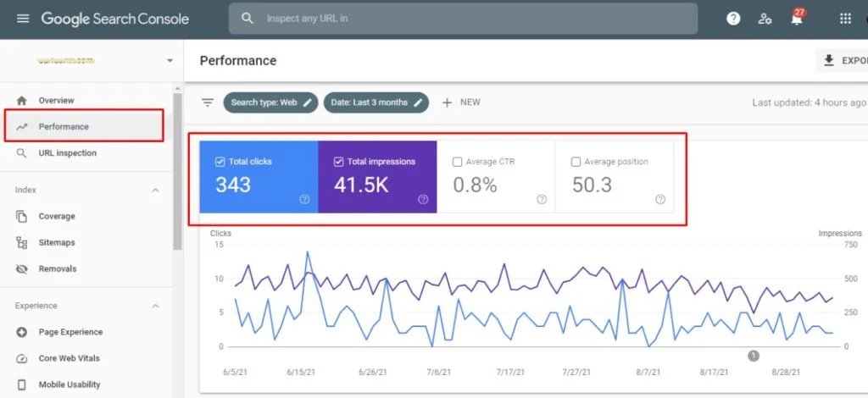Click the sidebar vertical scrollbar
Screen dimensions: 868x398
(177, 171)
